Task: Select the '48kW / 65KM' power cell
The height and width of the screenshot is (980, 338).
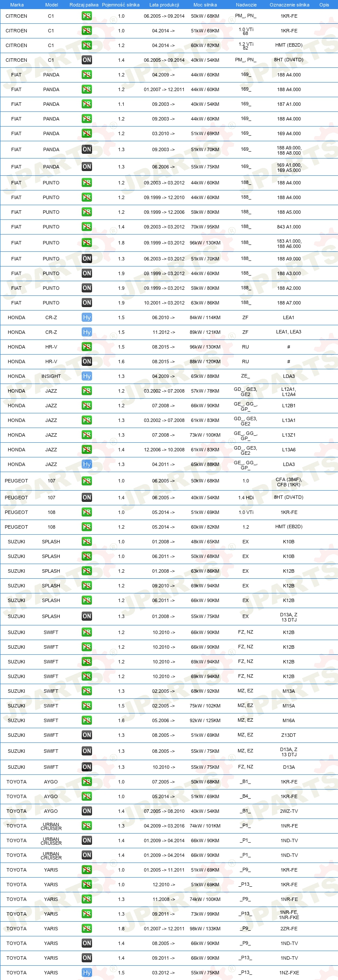Action: (x=205, y=542)
